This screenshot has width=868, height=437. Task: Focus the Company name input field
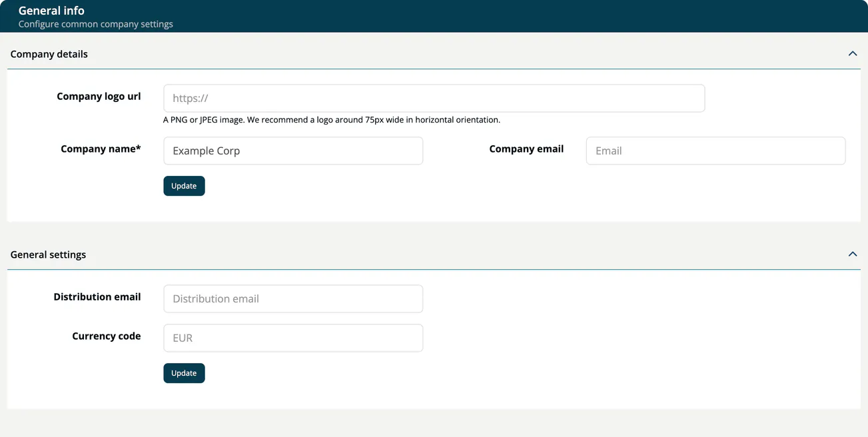[x=293, y=151]
